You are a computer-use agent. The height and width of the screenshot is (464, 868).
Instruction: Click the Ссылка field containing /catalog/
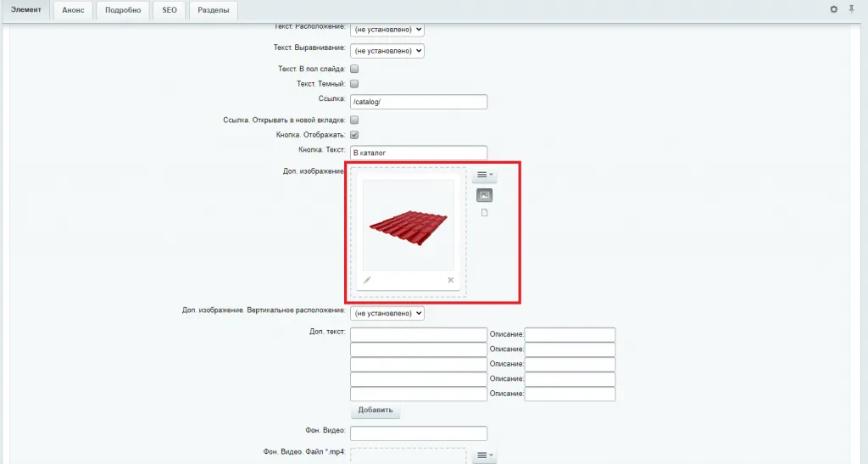pos(419,102)
